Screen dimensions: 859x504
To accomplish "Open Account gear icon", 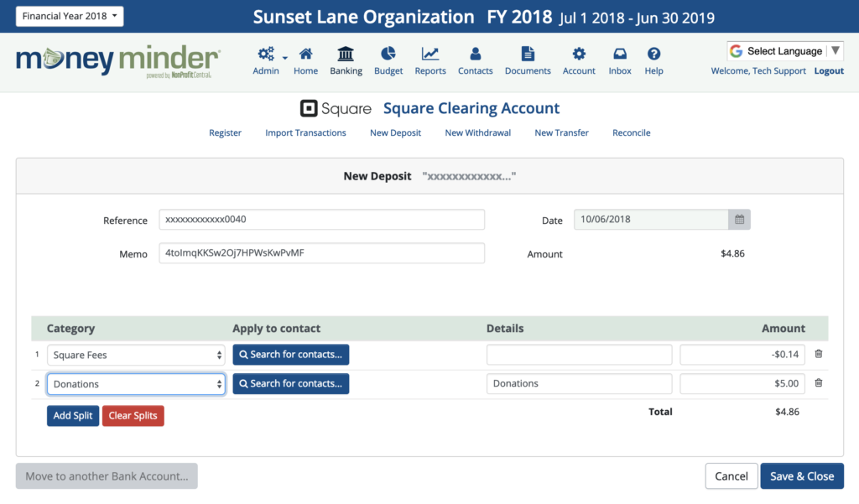I will (579, 54).
